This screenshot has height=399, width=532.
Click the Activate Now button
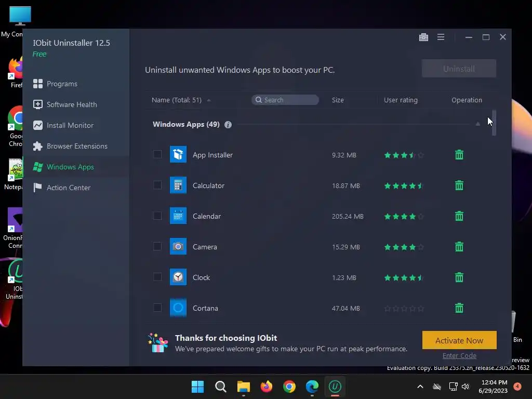click(x=459, y=340)
